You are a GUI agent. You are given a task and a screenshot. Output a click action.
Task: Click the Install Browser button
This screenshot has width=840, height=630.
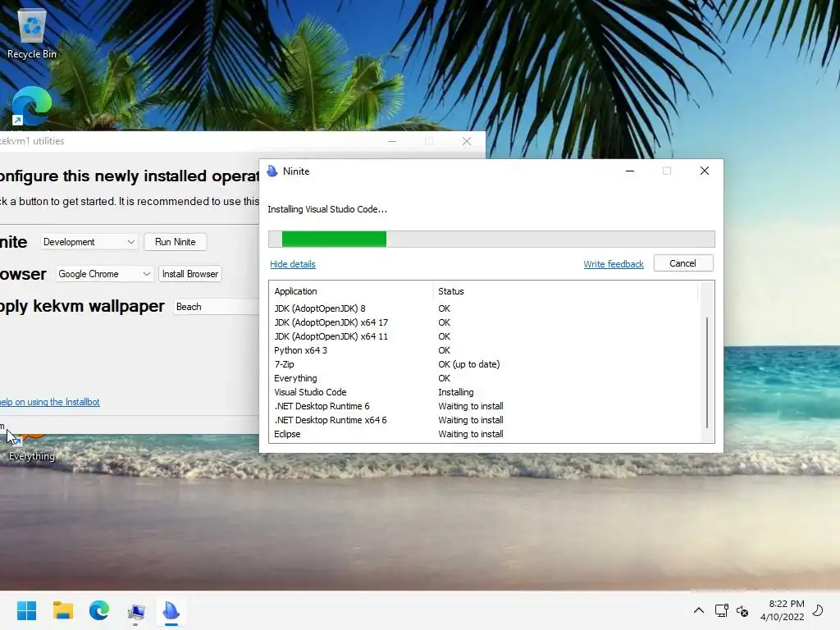190,274
